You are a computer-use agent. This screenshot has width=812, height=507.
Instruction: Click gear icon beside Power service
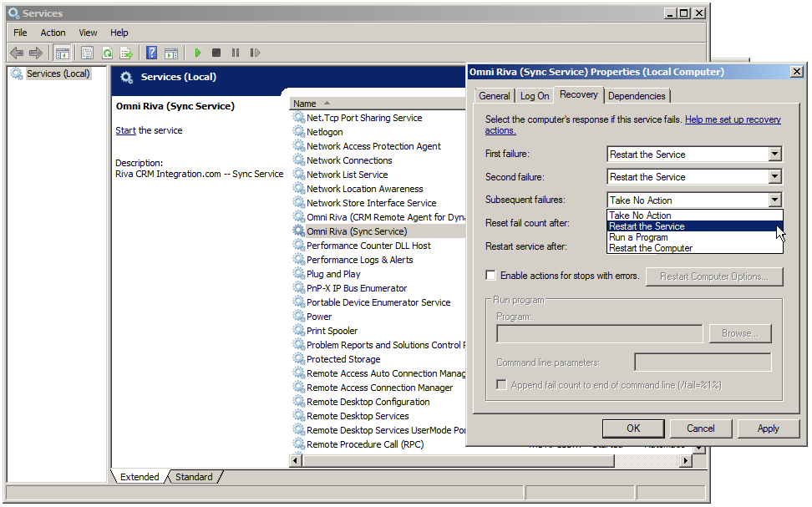[x=299, y=316]
